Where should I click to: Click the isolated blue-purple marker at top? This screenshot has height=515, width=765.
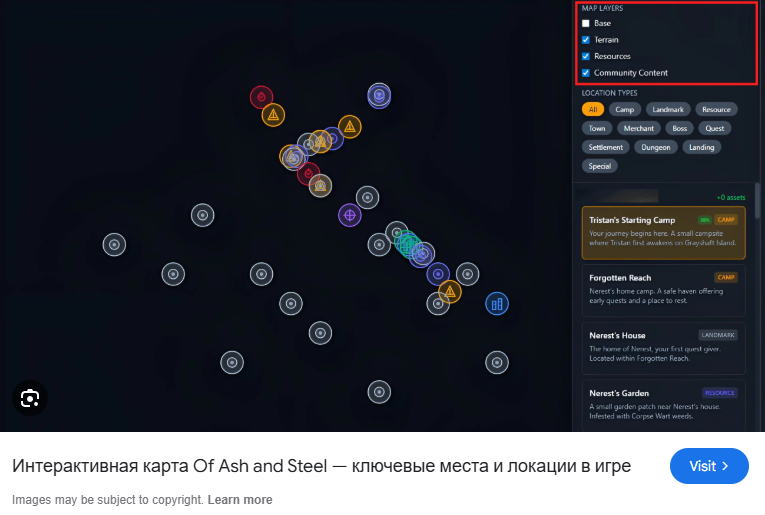tap(379, 96)
